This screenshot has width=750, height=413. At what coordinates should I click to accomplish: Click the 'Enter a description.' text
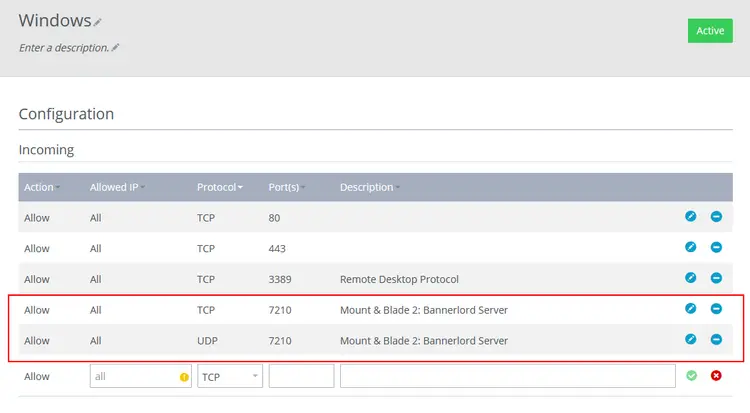(64, 48)
